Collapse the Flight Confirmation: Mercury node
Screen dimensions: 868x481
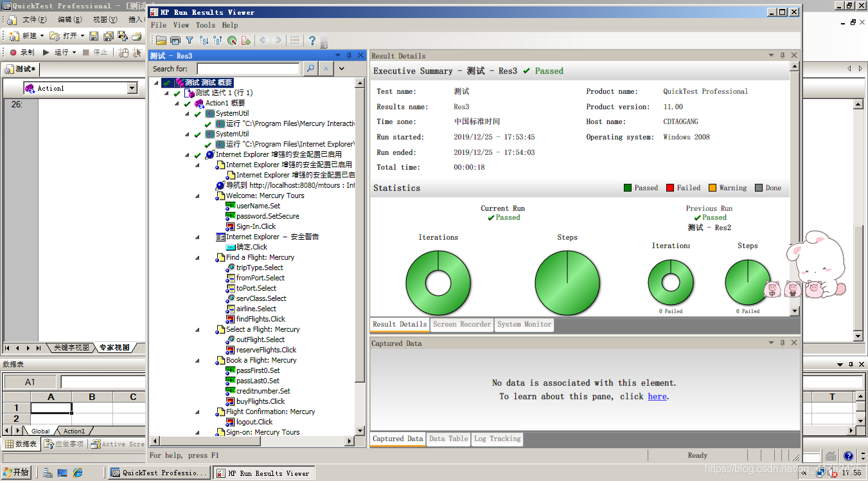tap(197, 412)
